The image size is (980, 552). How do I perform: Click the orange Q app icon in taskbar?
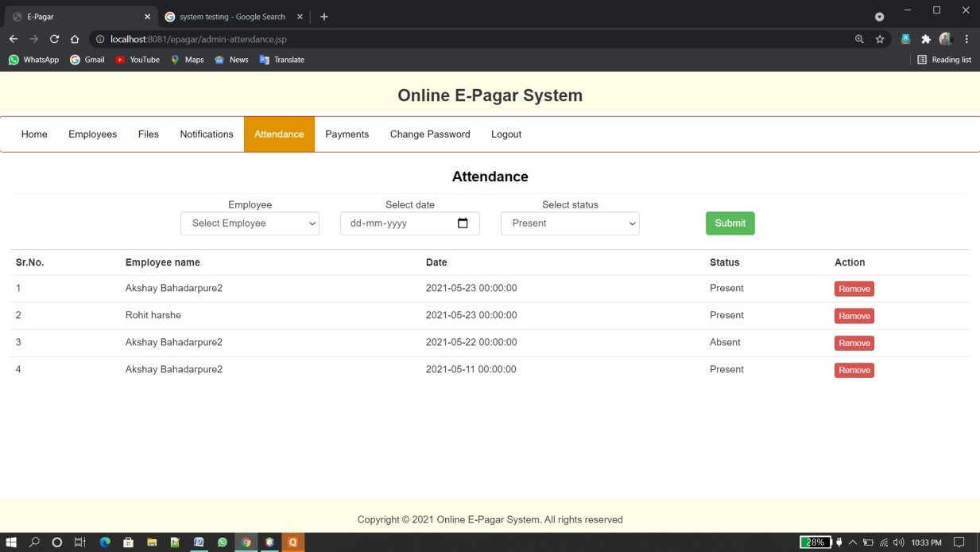[292, 542]
